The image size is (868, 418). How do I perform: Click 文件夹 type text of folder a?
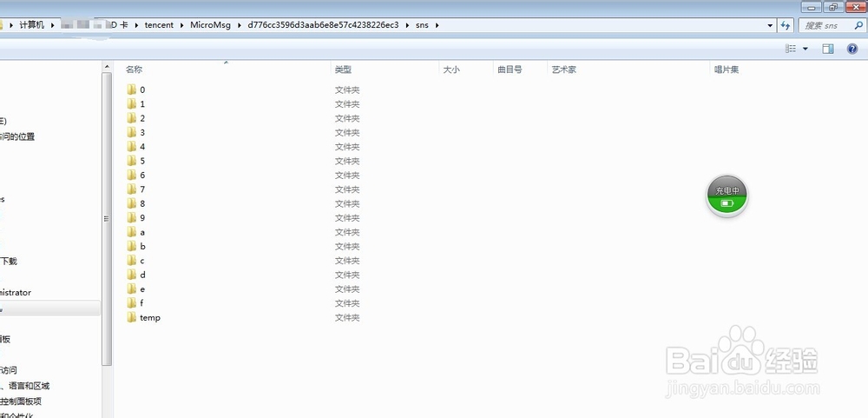tap(347, 232)
